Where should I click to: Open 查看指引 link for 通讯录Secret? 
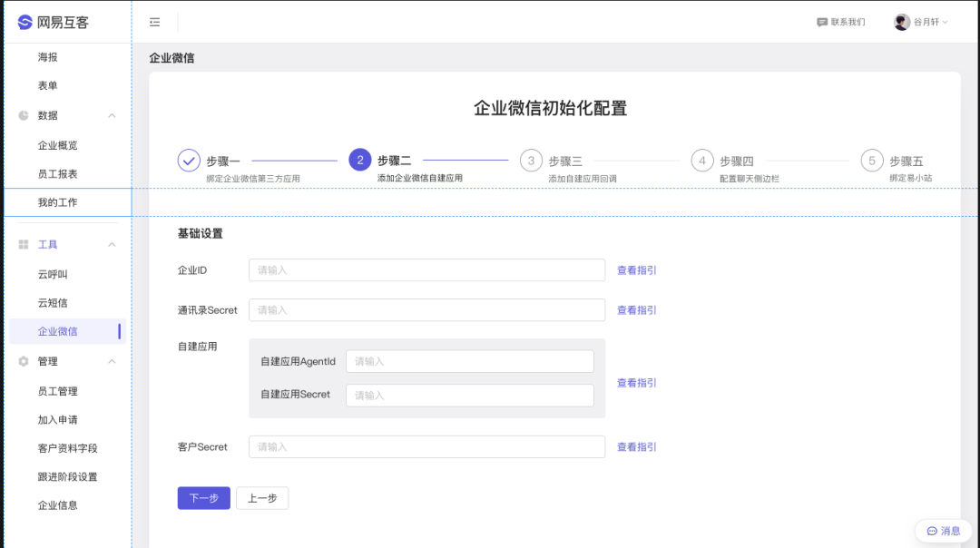click(x=637, y=310)
